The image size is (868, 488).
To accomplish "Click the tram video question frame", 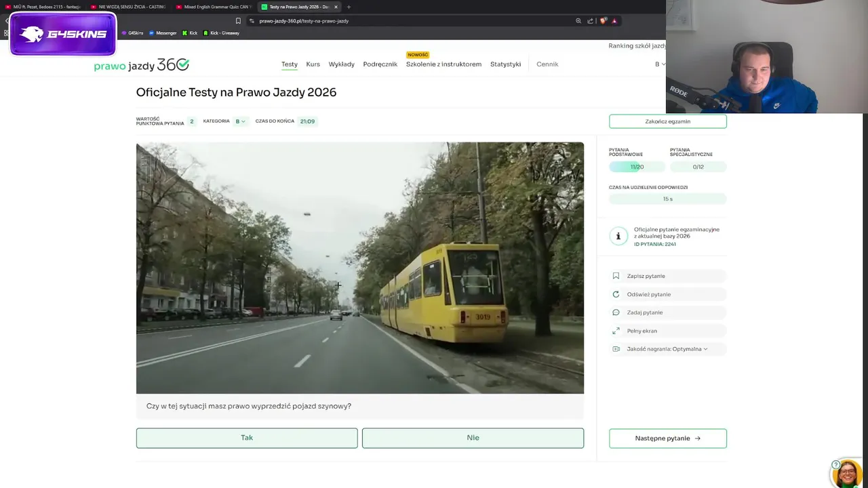I will 360,268.
